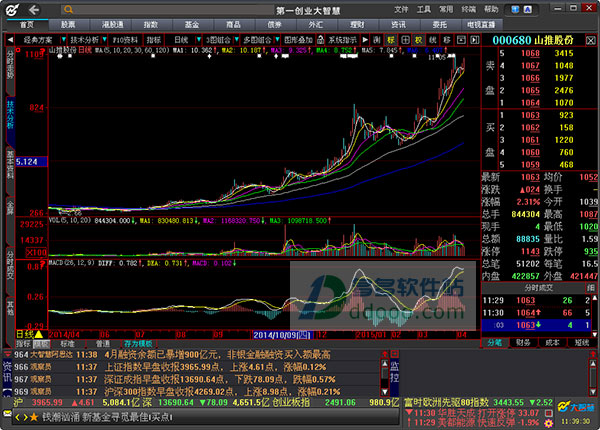Image resolution: width=600 pixels, height=430 pixels.
Task: Open the 终端 menu
Action: 468,10
